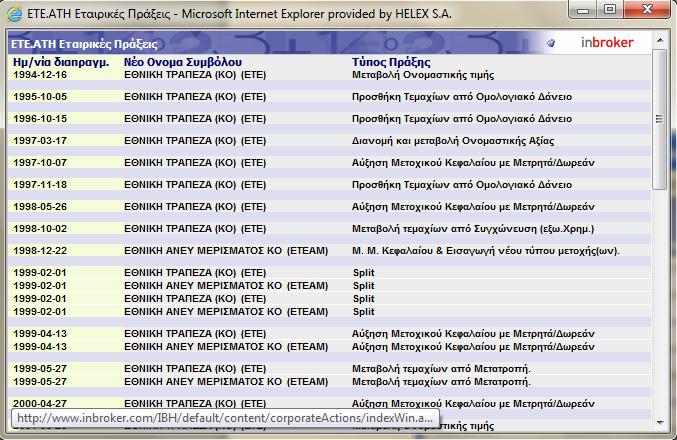
Task: Select the date 1994-12-16
Action: point(40,75)
